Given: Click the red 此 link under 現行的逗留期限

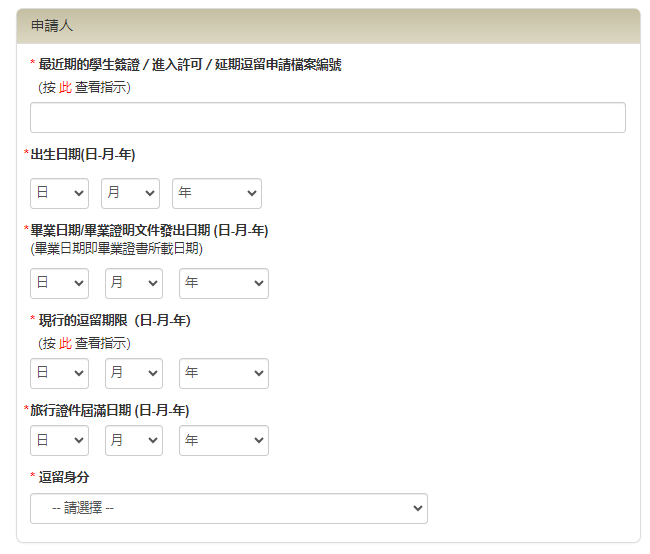Looking at the screenshot, I should click(65, 343).
